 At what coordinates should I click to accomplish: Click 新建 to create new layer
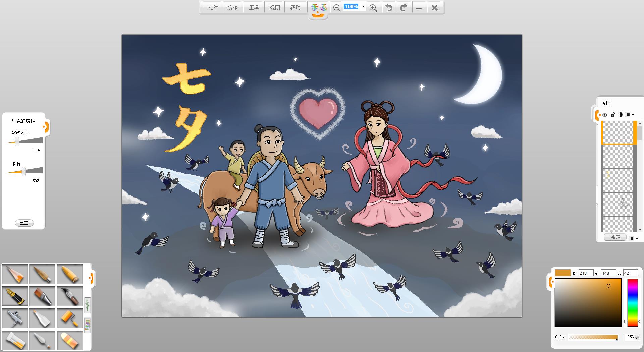tap(615, 237)
